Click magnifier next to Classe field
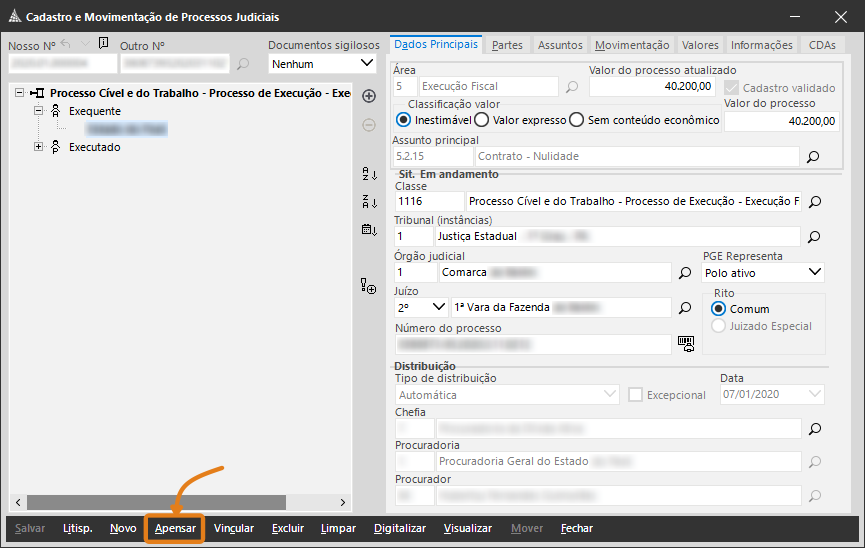The width and height of the screenshot is (865, 548). (814, 201)
